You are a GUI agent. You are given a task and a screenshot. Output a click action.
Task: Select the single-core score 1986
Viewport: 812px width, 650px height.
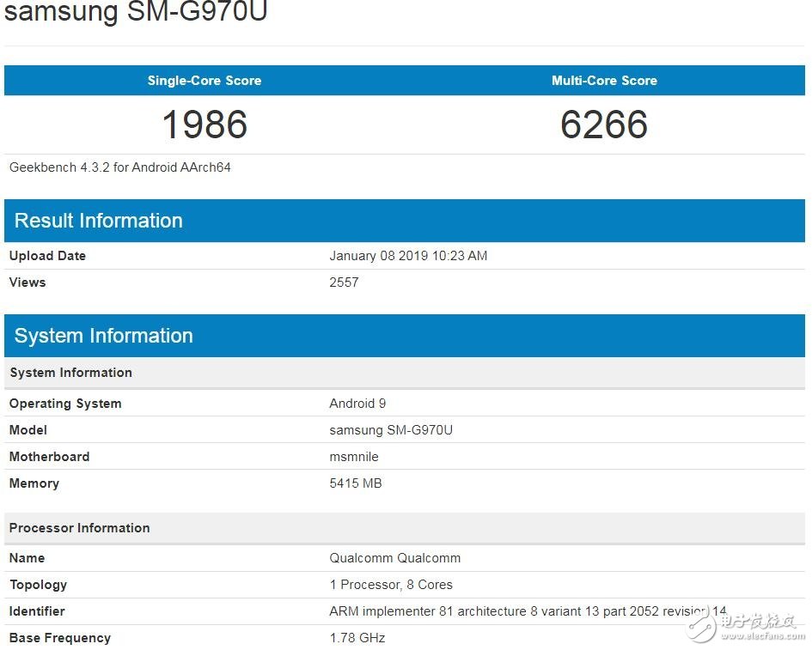point(204,125)
